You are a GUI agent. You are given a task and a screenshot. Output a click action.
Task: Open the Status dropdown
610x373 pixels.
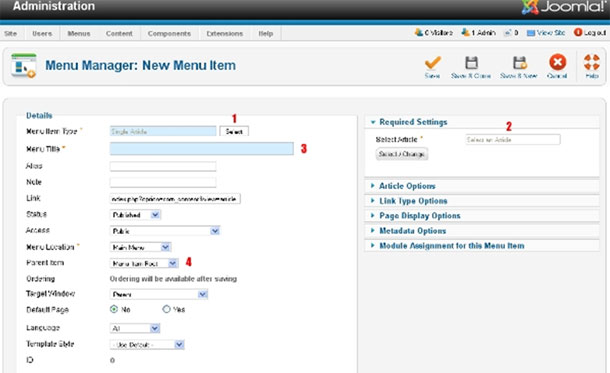tap(135, 215)
